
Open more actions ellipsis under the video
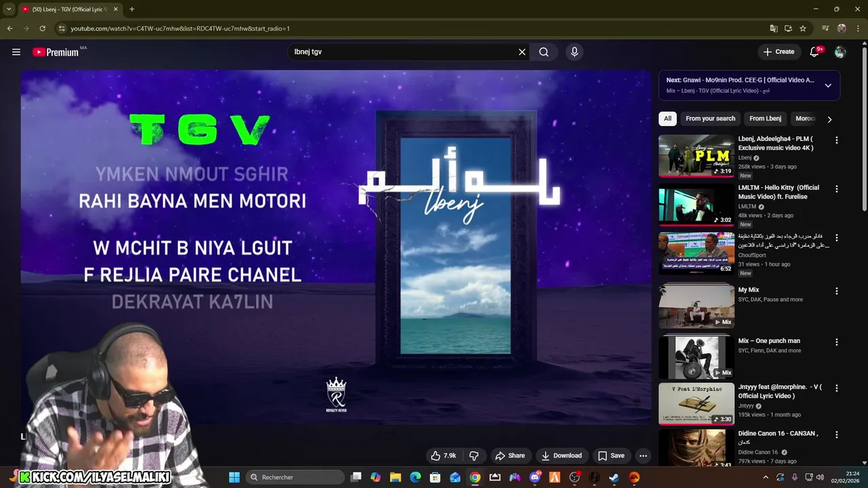click(x=643, y=455)
